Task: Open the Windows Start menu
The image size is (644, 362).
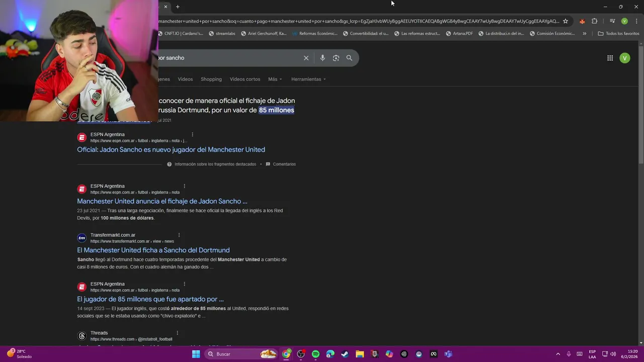Action: pyautogui.click(x=196, y=354)
